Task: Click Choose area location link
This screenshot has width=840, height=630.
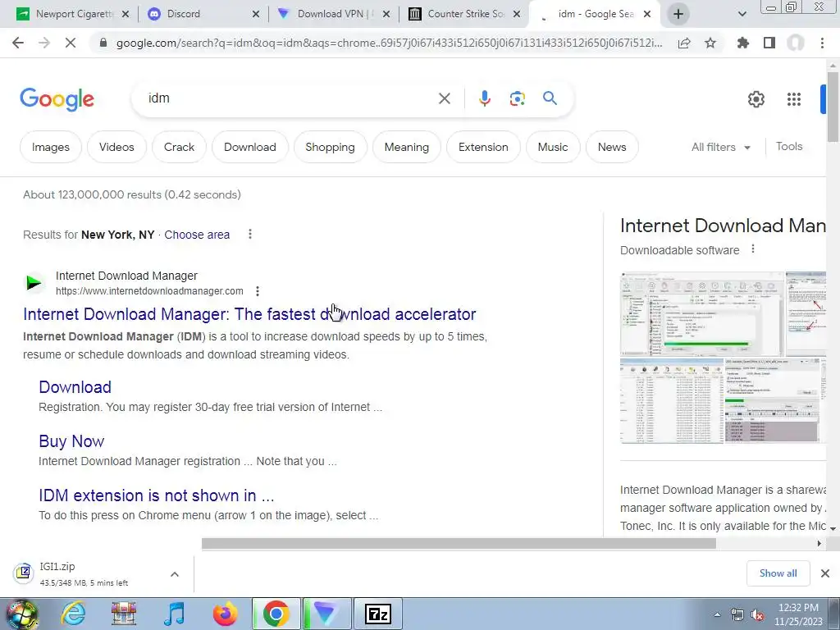Action: pos(197,235)
